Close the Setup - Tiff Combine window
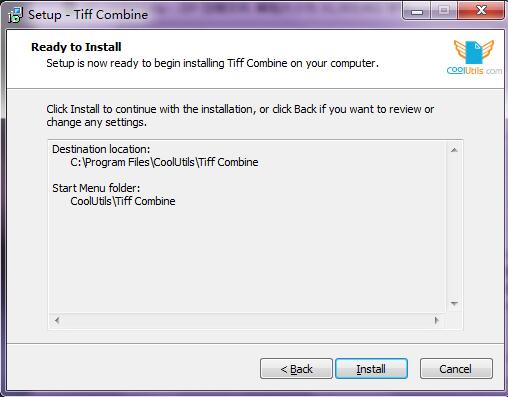 tap(481, 11)
